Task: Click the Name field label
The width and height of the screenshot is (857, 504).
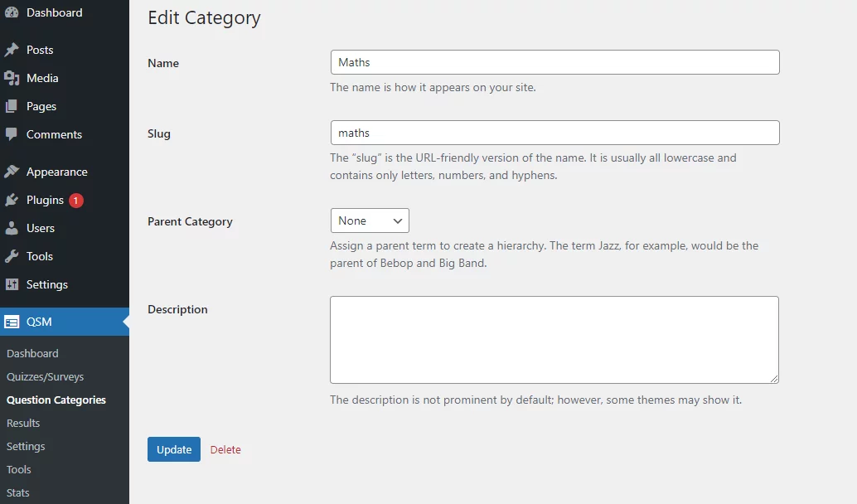Action: 163,63
